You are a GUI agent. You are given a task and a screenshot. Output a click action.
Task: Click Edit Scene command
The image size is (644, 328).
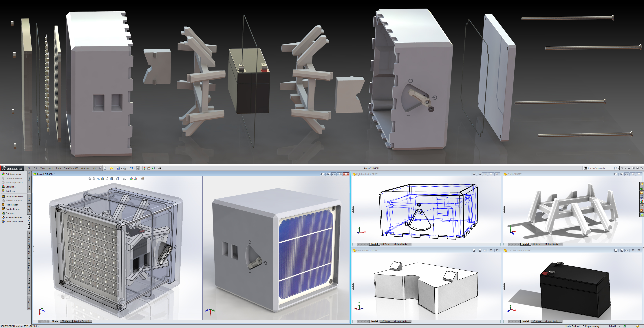click(10, 187)
